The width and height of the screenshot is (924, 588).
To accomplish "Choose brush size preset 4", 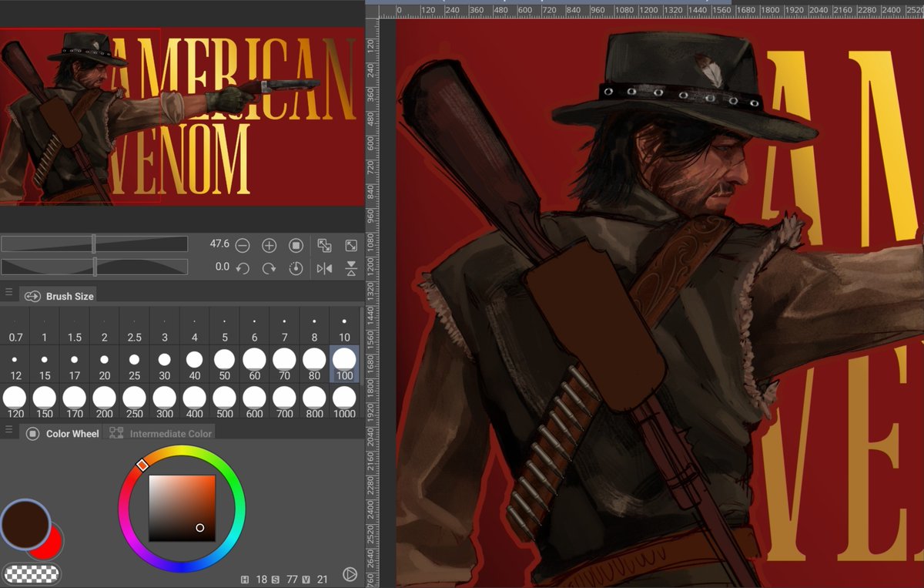I will point(195,327).
